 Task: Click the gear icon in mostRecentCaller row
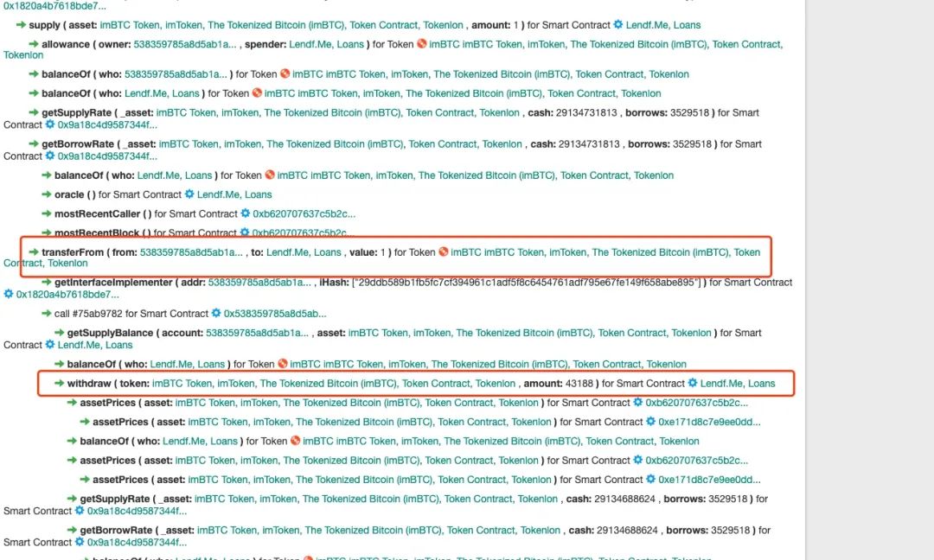245,213
